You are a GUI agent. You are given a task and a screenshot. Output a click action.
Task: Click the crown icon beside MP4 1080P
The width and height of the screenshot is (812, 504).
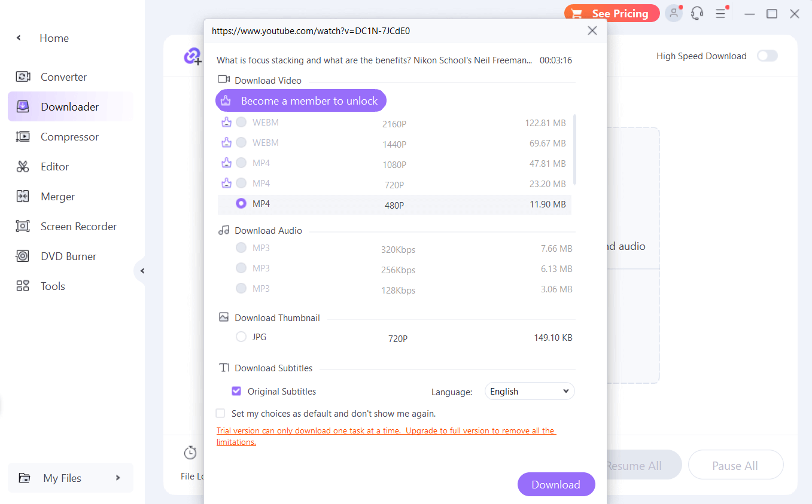pyautogui.click(x=226, y=163)
